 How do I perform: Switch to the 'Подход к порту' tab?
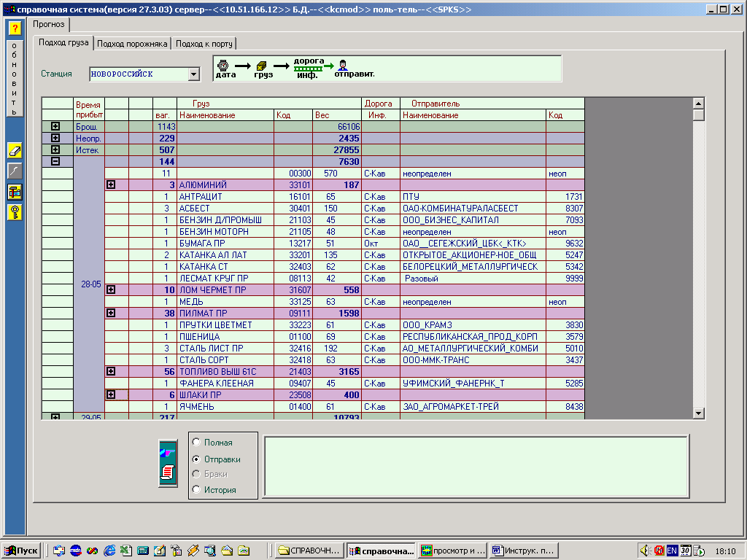(204, 44)
